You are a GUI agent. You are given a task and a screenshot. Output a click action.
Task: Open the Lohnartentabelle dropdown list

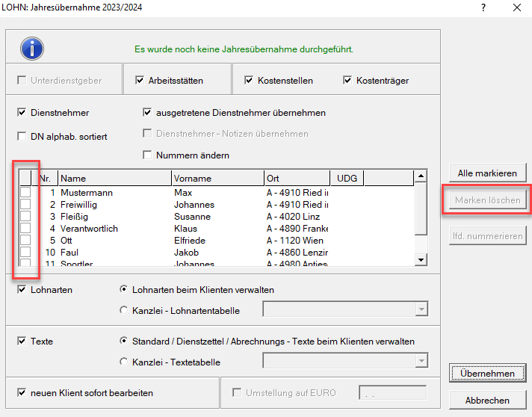pos(421,310)
